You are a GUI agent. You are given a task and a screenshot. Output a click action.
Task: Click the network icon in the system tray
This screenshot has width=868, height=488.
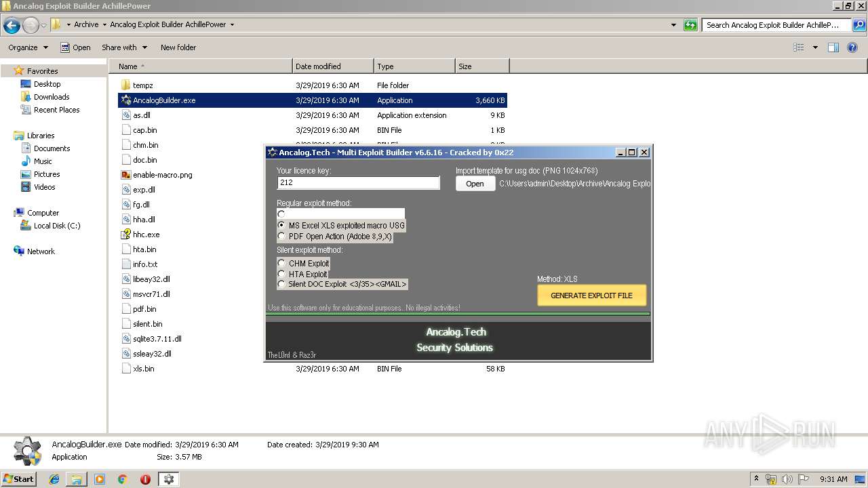pos(771,479)
